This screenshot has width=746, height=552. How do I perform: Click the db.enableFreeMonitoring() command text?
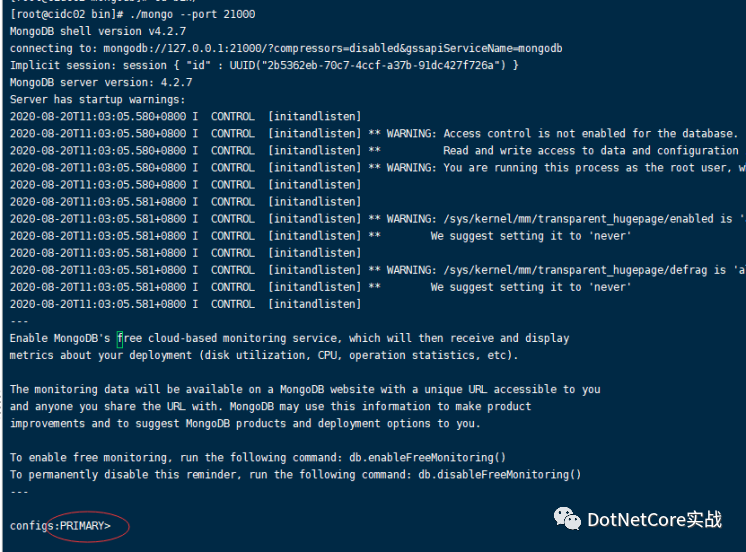click(427, 458)
